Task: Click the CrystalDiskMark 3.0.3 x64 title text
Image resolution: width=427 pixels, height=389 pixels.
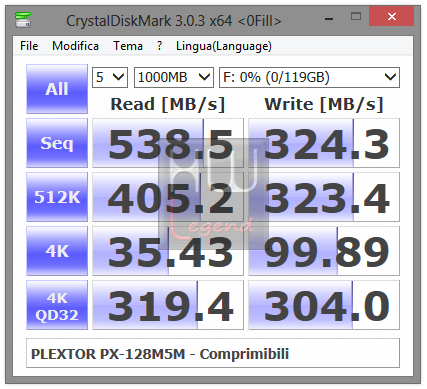Action: click(x=174, y=21)
